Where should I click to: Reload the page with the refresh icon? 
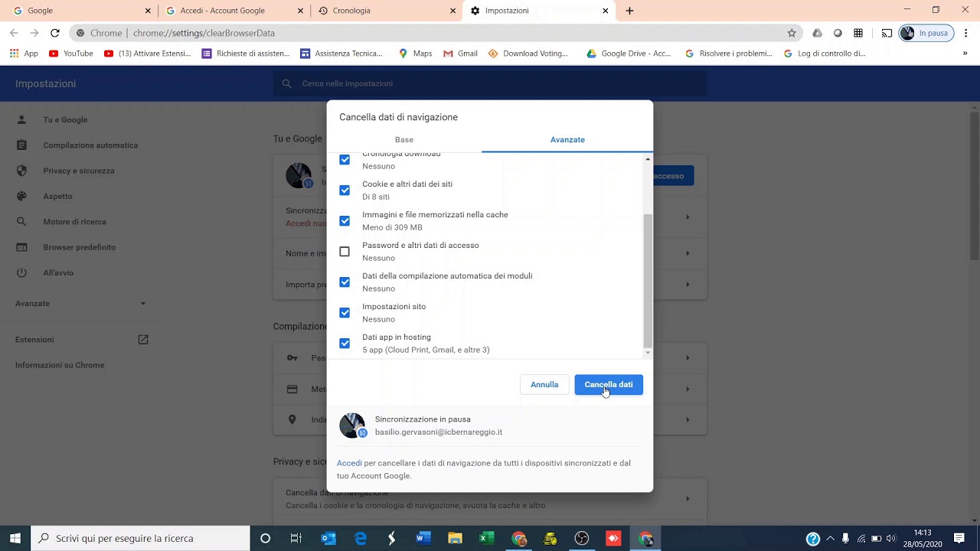pyautogui.click(x=54, y=33)
